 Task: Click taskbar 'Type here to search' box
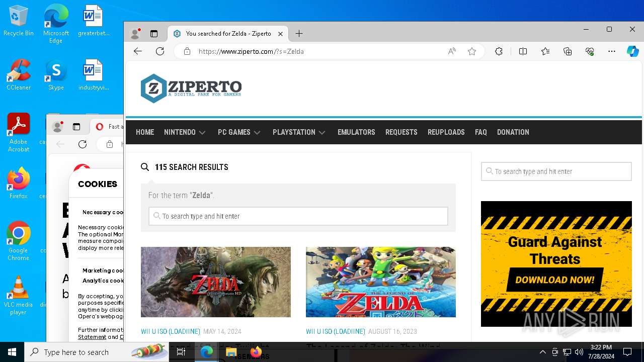pyautogui.click(x=97, y=352)
